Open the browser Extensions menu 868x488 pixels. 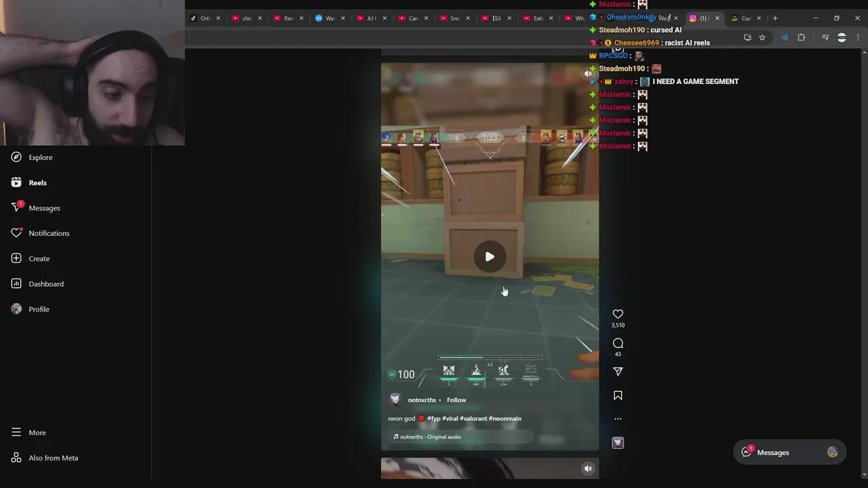click(801, 37)
